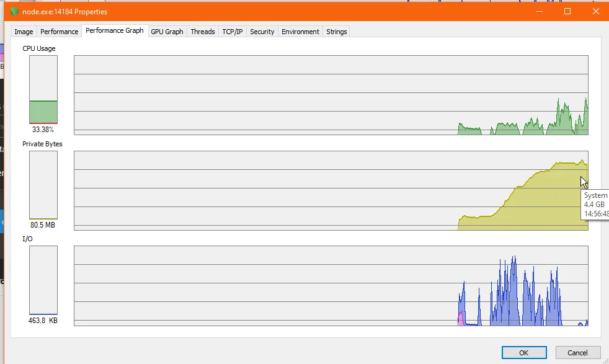
Task: Close the node.exe Properties window
Action: click(x=596, y=11)
